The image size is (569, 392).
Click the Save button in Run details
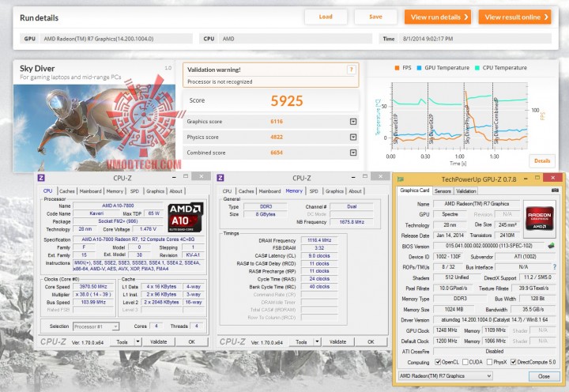click(375, 17)
